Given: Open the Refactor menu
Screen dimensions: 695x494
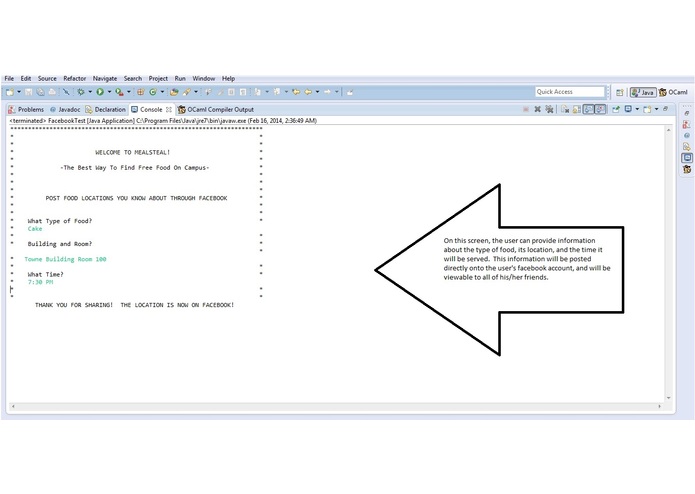Looking at the screenshot, I should (74, 78).
